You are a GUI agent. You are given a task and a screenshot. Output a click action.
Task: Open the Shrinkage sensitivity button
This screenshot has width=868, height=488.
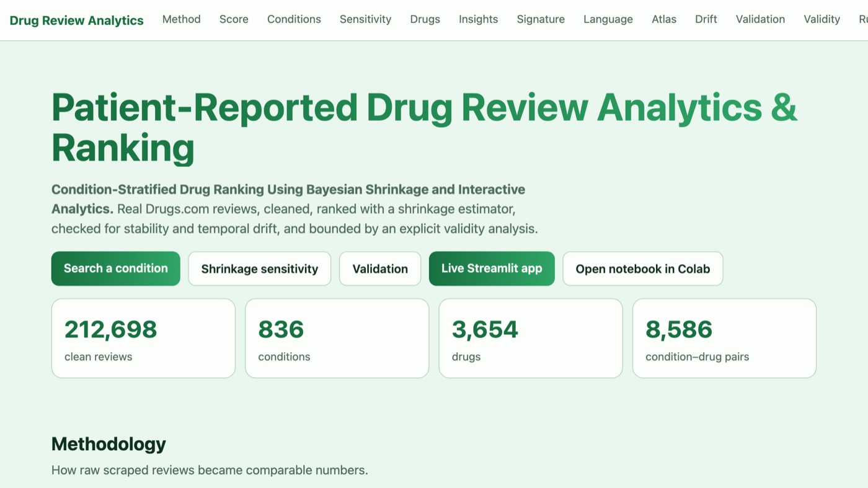[x=260, y=268]
